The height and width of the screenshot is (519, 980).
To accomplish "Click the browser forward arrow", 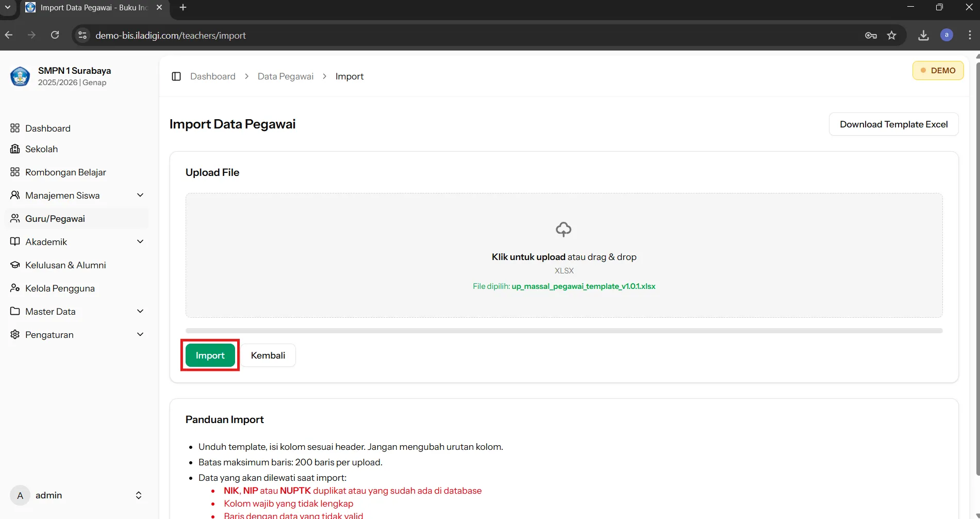I will [31, 35].
